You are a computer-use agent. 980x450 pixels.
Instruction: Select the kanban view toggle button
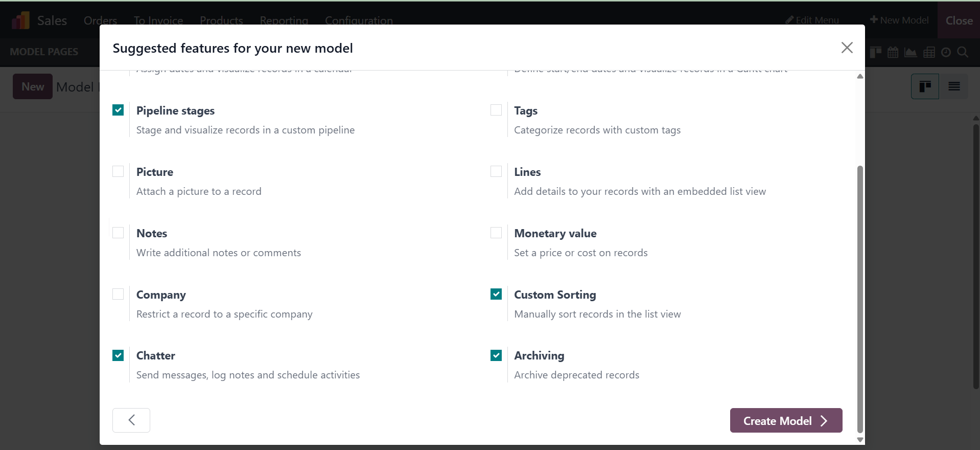tap(925, 86)
